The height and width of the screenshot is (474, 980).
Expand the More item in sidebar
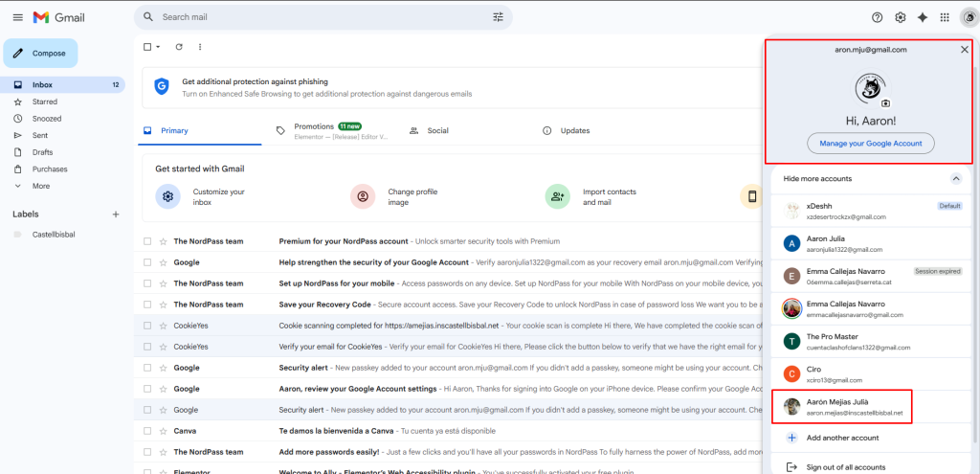point(40,186)
